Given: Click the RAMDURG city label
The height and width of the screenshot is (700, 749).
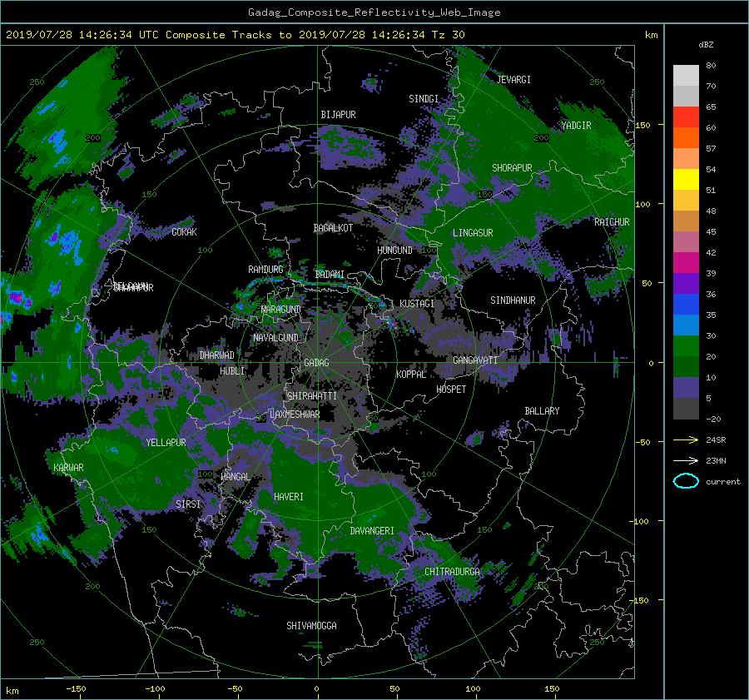Looking at the screenshot, I should point(265,270).
